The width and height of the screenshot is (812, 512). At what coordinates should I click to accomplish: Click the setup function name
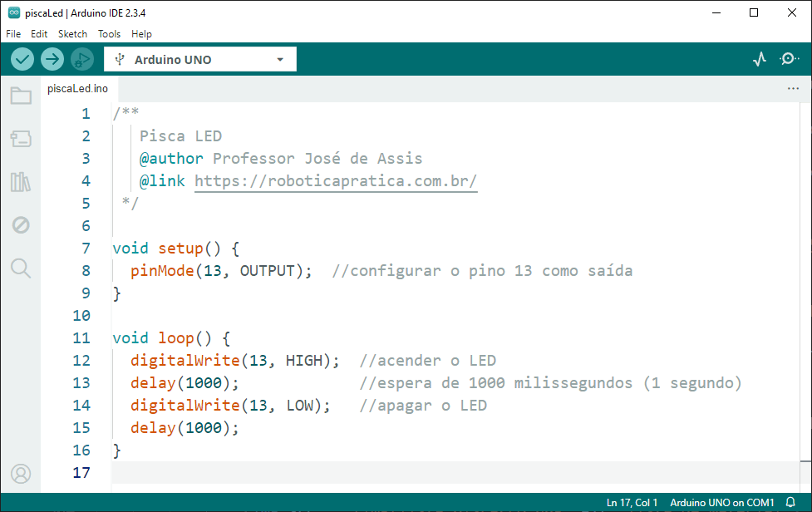coord(180,248)
